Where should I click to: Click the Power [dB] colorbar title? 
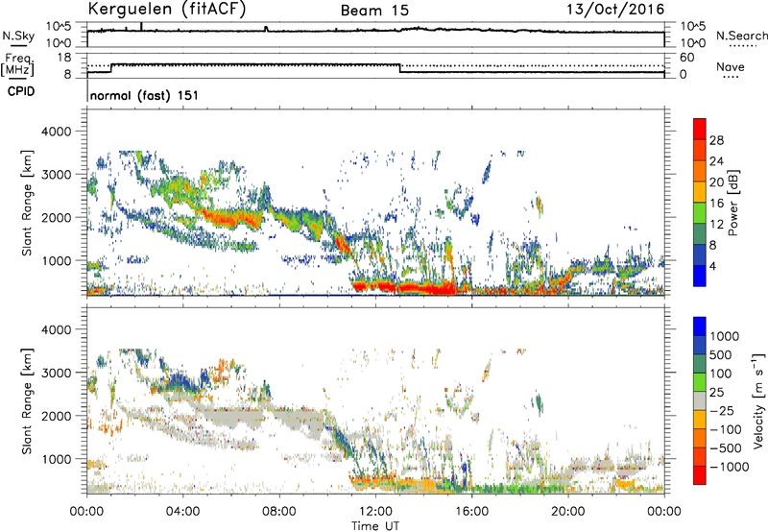[733, 203]
